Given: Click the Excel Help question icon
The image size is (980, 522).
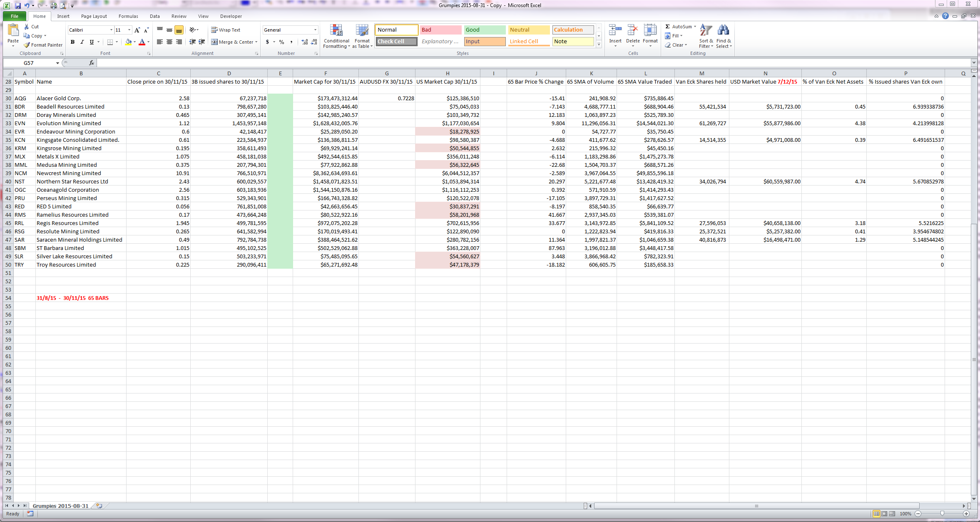Looking at the screenshot, I should [945, 16].
